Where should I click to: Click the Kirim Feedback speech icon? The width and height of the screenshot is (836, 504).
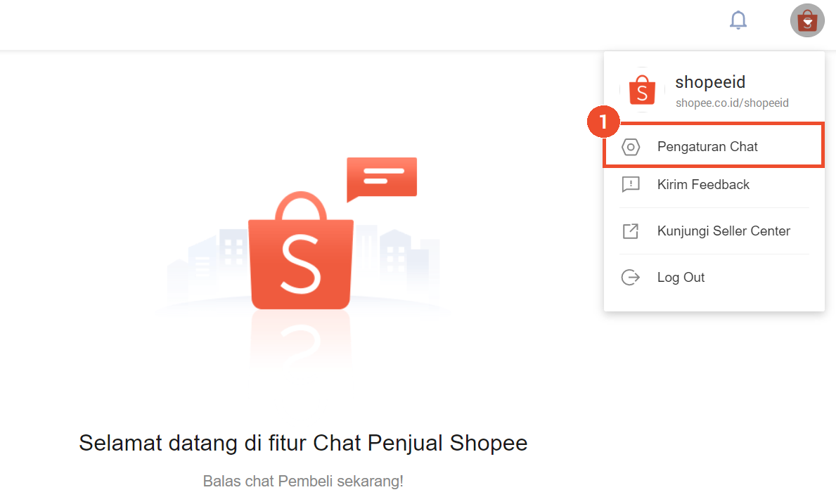631,184
